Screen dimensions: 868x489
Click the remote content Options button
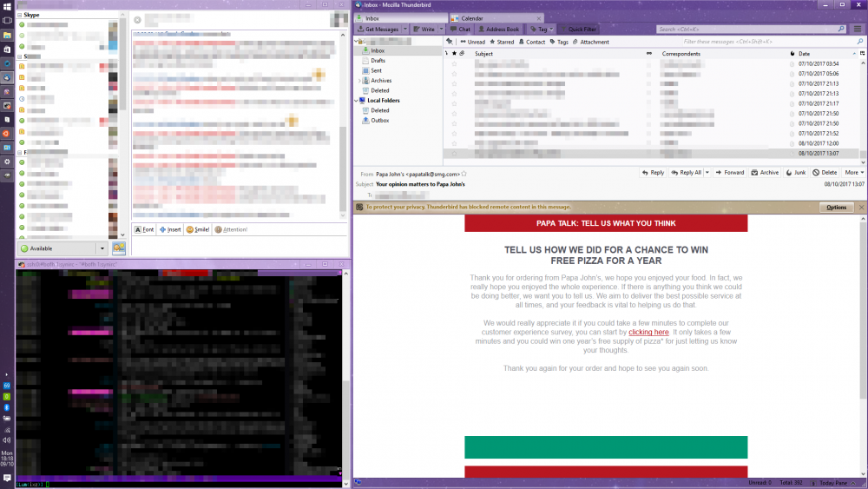point(836,208)
